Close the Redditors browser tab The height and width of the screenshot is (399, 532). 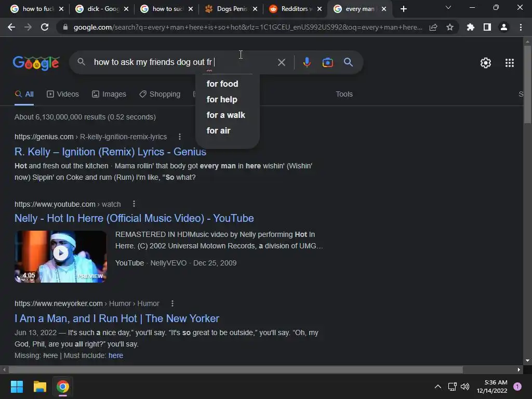click(x=320, y=9)
